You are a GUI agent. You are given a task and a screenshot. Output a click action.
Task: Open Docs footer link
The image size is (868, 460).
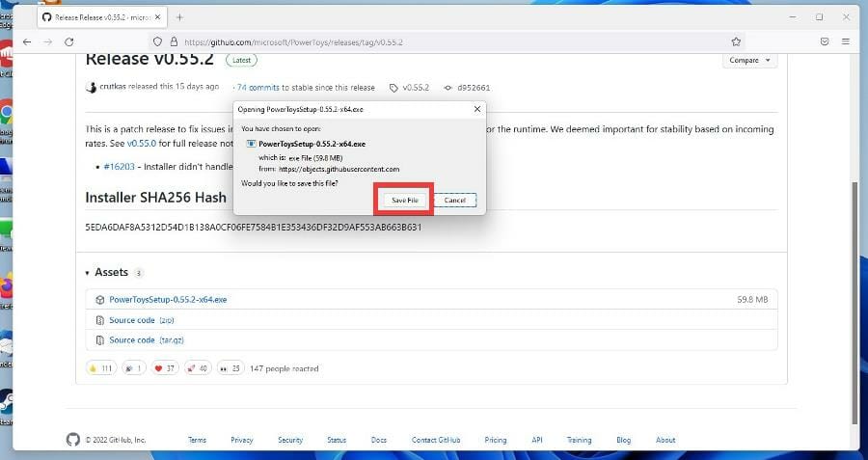coord(379,440)
